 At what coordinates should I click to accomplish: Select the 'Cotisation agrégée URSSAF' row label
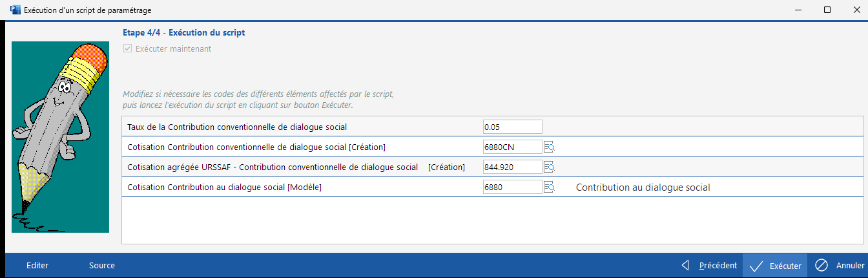pos(273,167)
